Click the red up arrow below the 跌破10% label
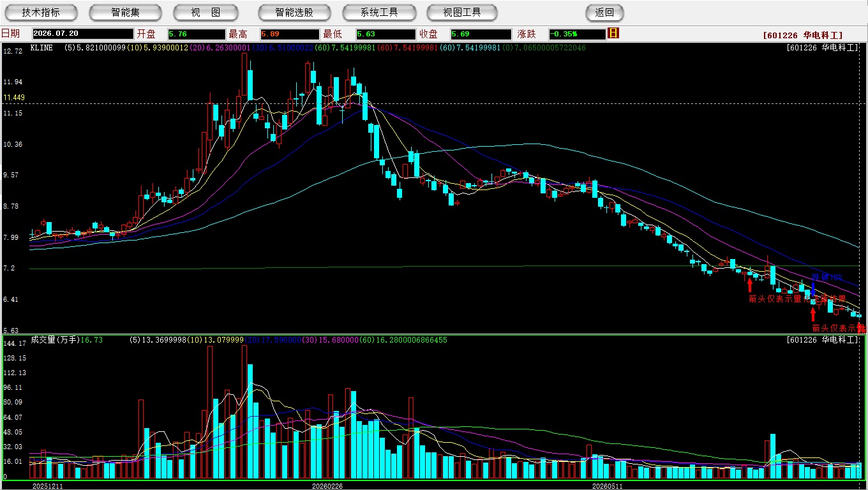868x490 pixels. click(x=812, y=314)
